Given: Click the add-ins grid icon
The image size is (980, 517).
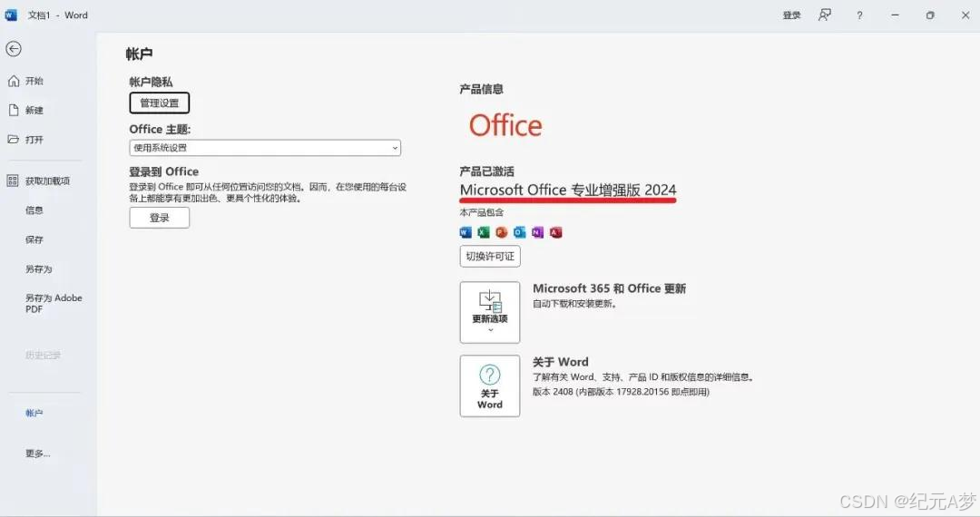Looking at the screenshot, I should tap(13, 181).
